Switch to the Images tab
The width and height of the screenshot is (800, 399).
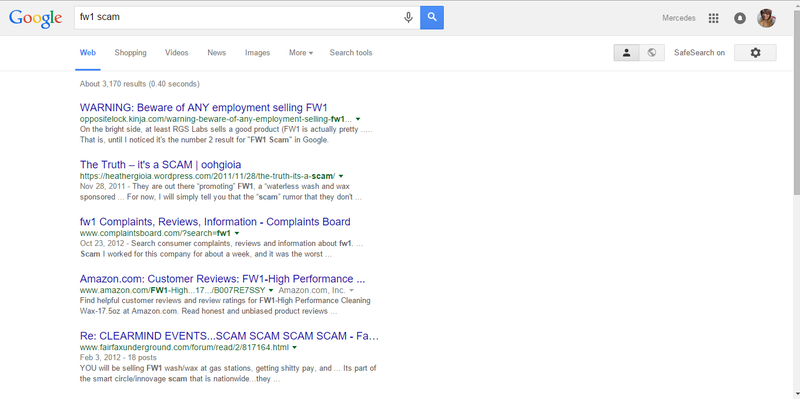[257, 53]
